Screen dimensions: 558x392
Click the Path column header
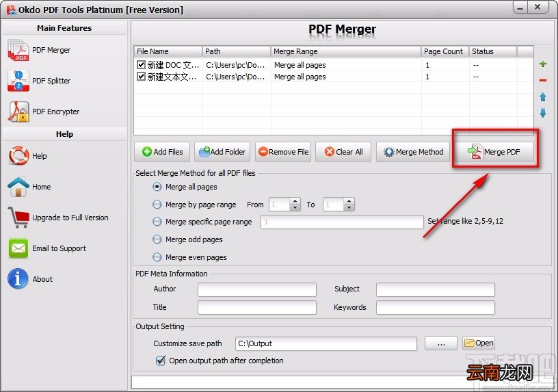(237, 51)
